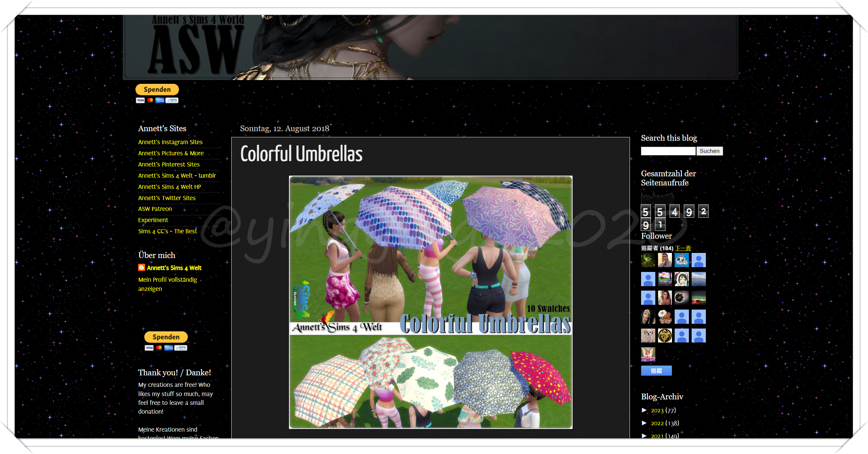868x454 pixels.
Task: Click the top PayPal Spenden button
Action: click(x=157, y=90)
